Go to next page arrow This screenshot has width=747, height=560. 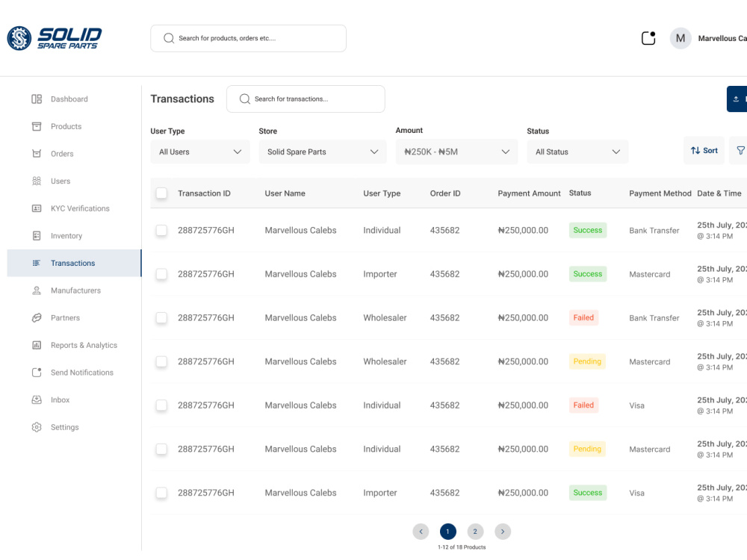click(503, 532)
